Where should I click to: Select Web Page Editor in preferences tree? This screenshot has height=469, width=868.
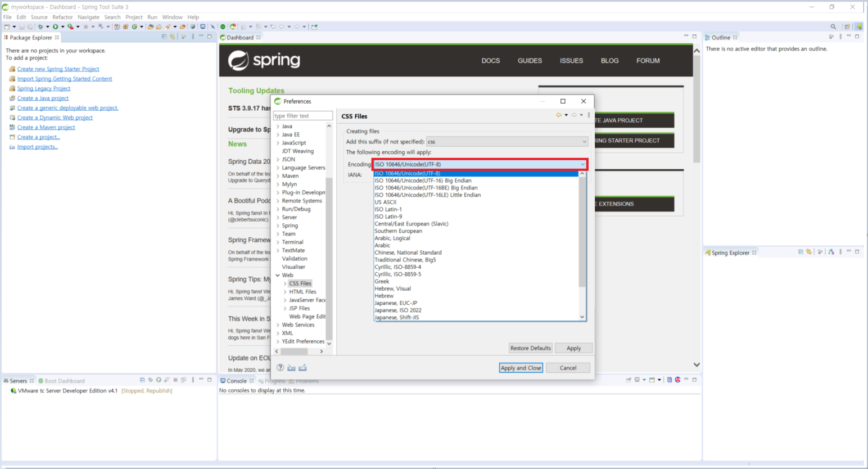[307, 317]
